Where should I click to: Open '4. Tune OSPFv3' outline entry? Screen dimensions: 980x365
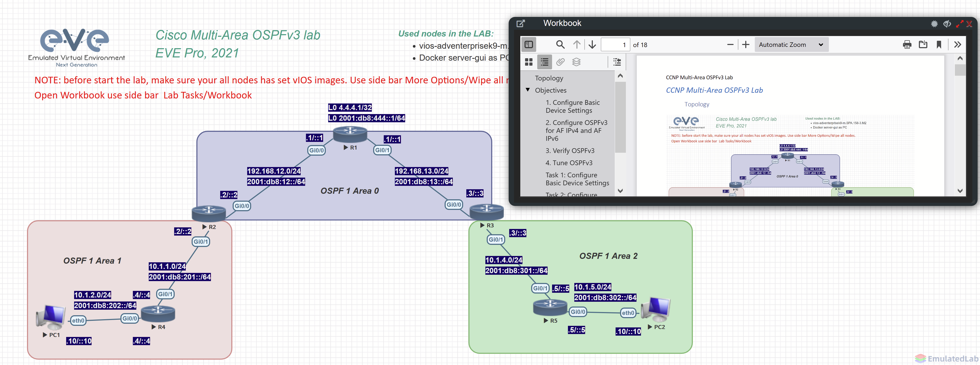(x=568, y=163)
